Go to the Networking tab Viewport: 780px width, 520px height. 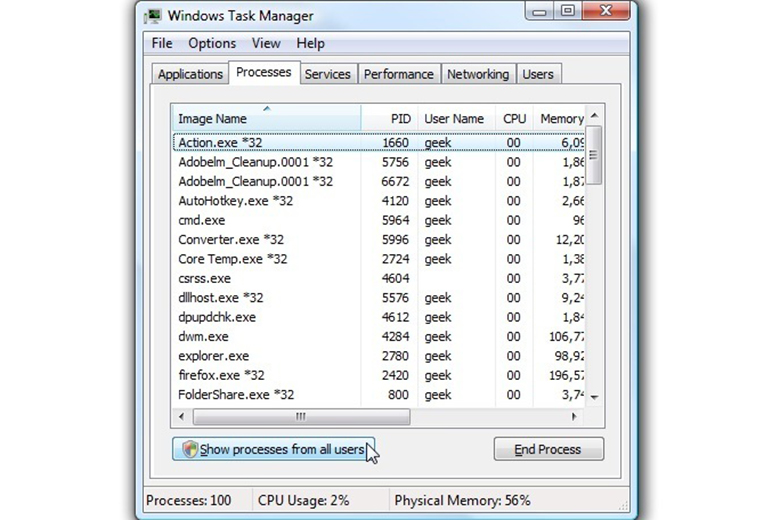[478, 74]
